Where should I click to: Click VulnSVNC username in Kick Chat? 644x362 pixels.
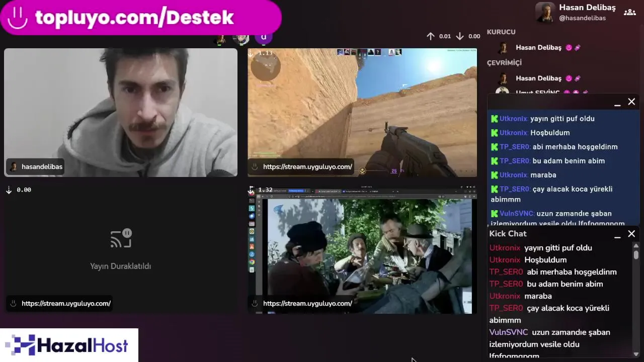tap(509, 332)
